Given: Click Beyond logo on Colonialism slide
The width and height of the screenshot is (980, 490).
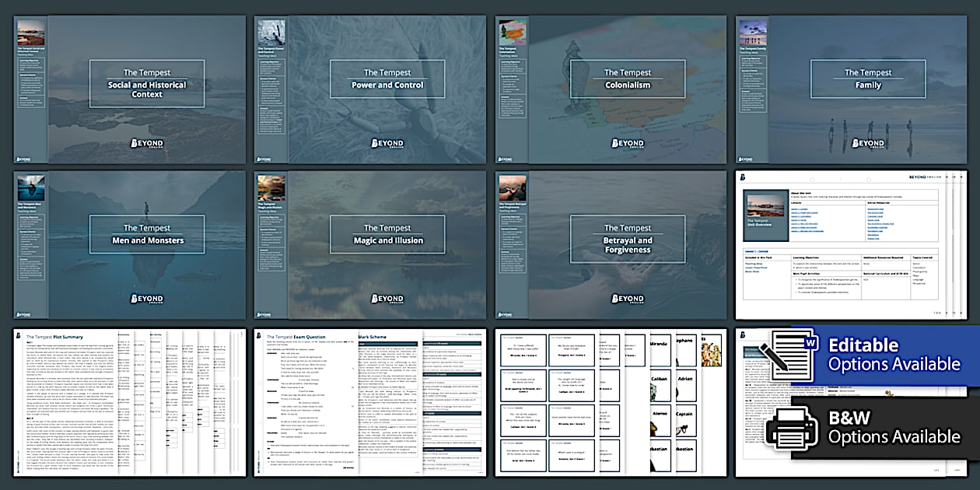Looking at the screenshot, I should pos(628,144).
